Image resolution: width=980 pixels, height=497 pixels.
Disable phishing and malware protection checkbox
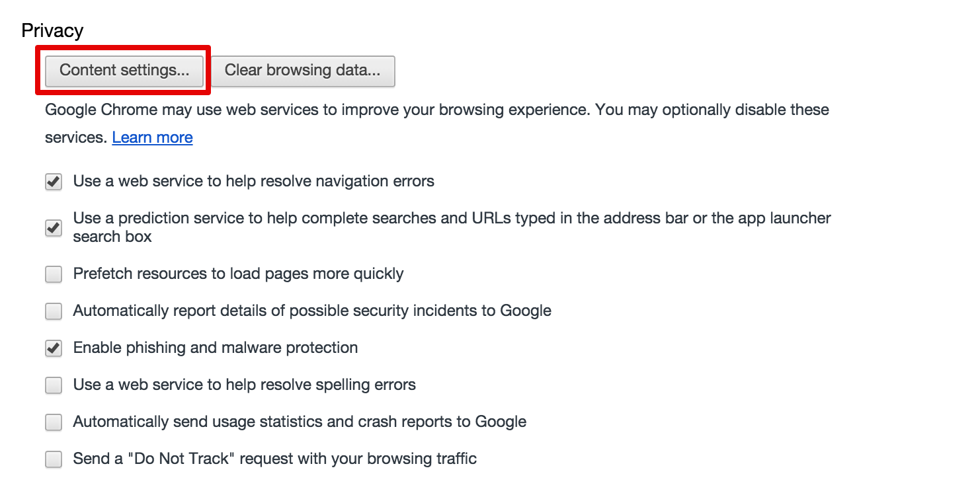point(54,348)
